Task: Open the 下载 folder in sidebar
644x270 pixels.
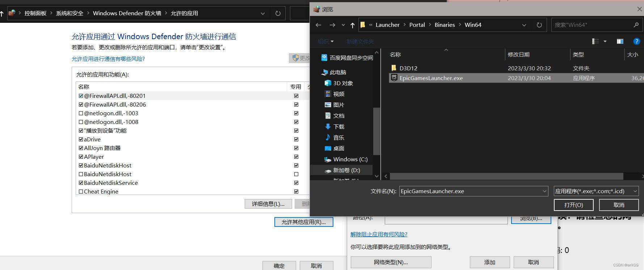Action: pos(334,126)
